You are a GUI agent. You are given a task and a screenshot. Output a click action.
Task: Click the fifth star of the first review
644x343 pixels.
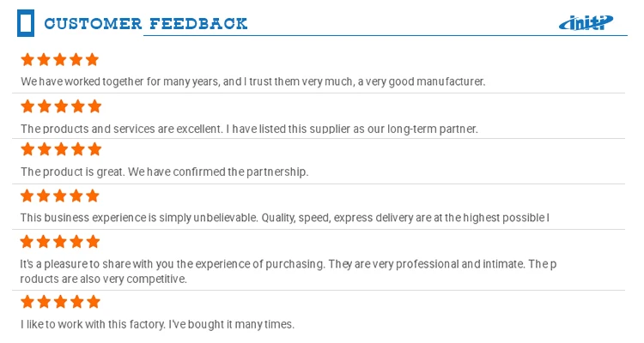point(92,60)
